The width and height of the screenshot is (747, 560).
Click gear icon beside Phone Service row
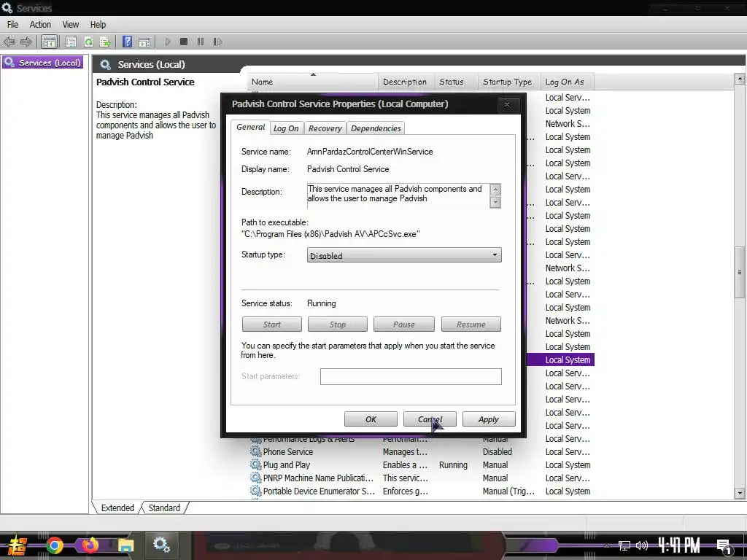click(x=256, y=451)
